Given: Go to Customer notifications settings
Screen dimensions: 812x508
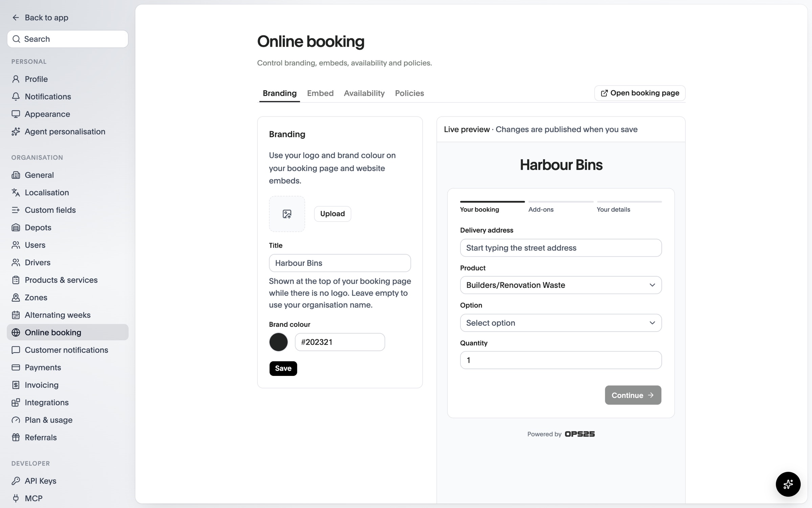Looking at the screenshot, I should coord(68,350).
